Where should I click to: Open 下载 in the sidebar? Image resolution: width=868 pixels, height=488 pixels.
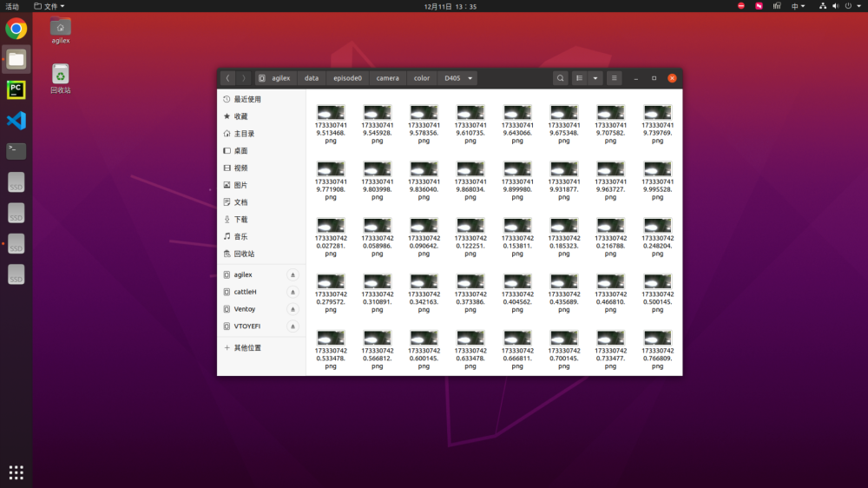tap(240, 220)
